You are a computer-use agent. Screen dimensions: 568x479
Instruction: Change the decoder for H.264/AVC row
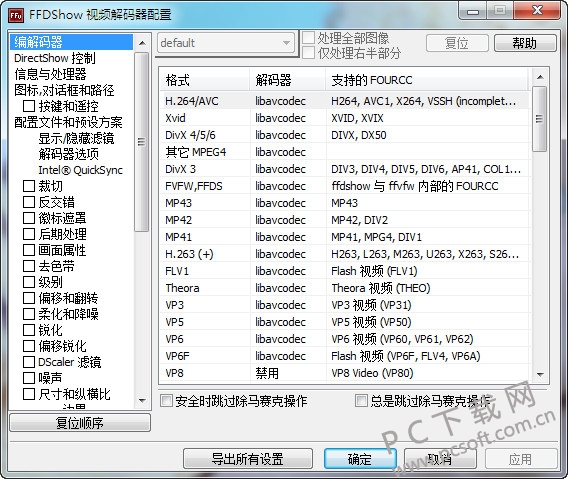coord(288,101)
